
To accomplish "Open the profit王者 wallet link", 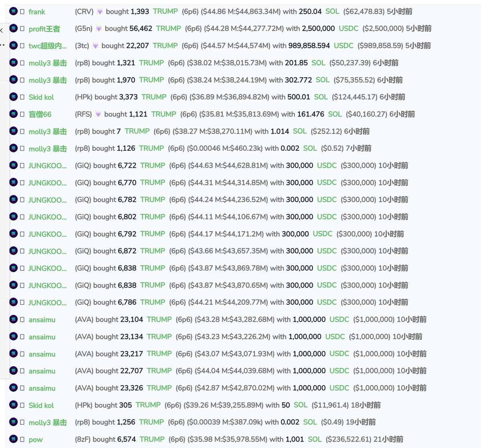I will tap(44, 29).
